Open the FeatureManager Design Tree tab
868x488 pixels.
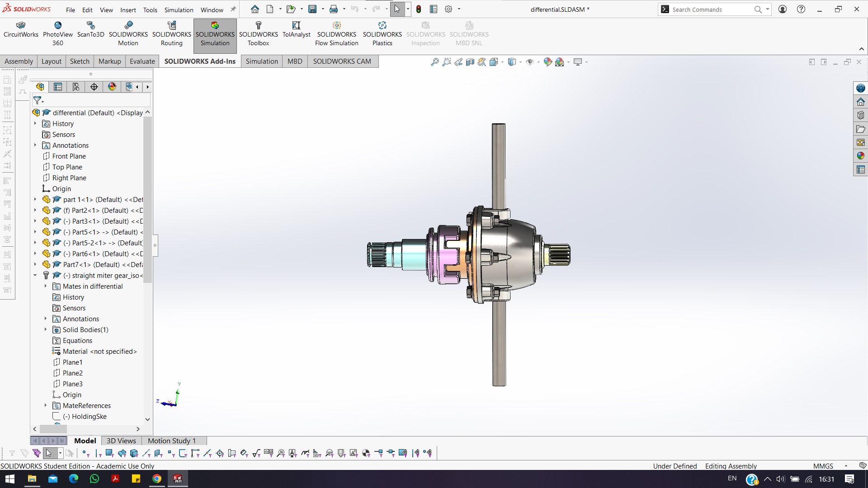point(40,87)
